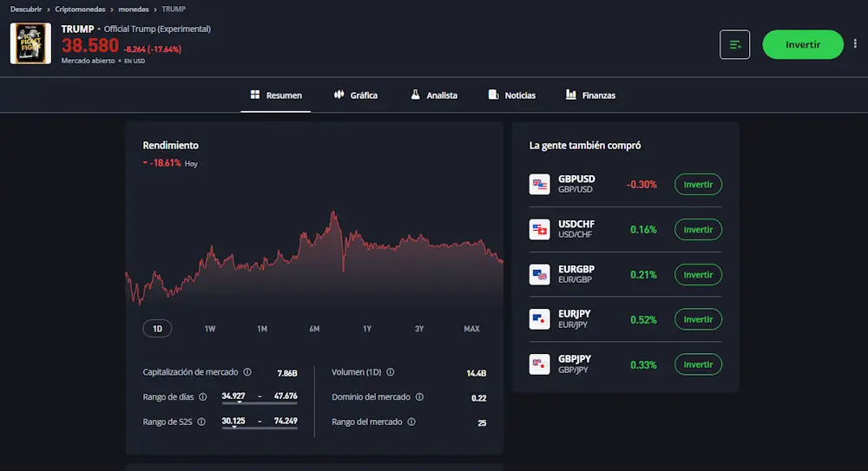This screenshot has height=471, width=868.
Task: Click the GBPJPY pair name
Action: coord(575,359)
